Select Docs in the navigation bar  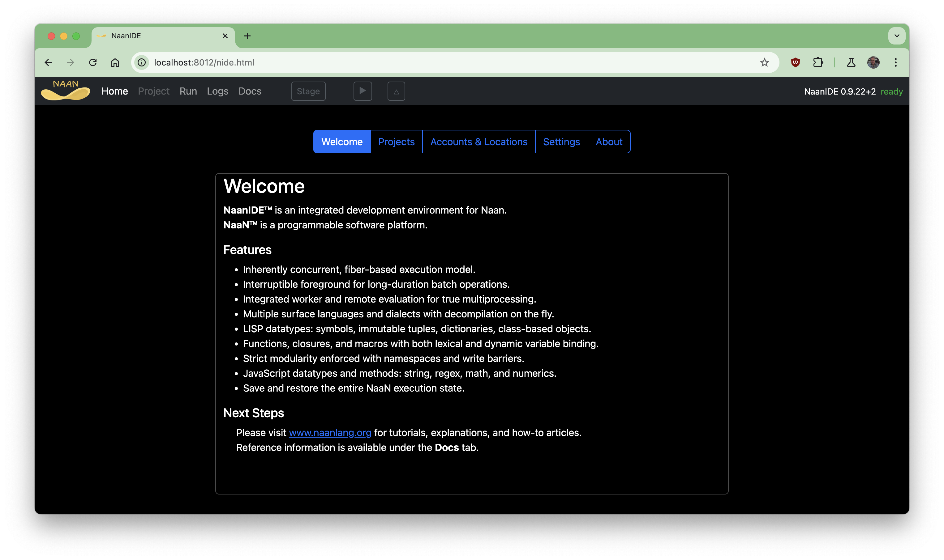coord(250,91)
